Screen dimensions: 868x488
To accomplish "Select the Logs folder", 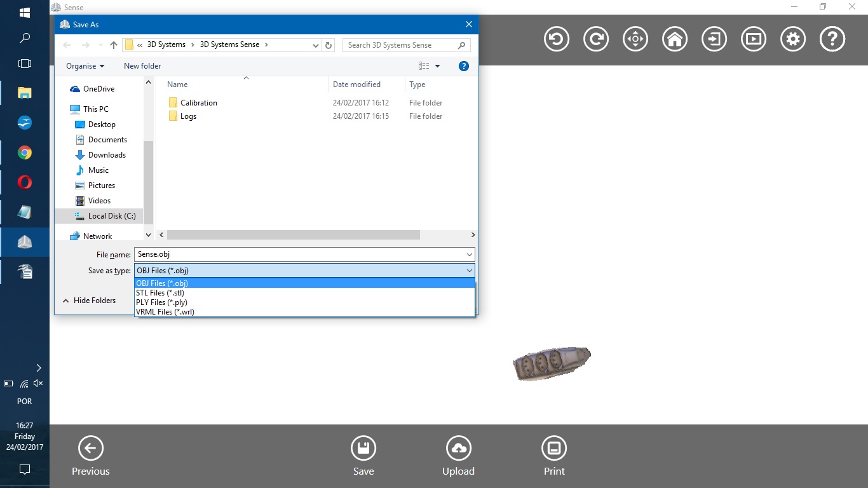I will point(183,116).
